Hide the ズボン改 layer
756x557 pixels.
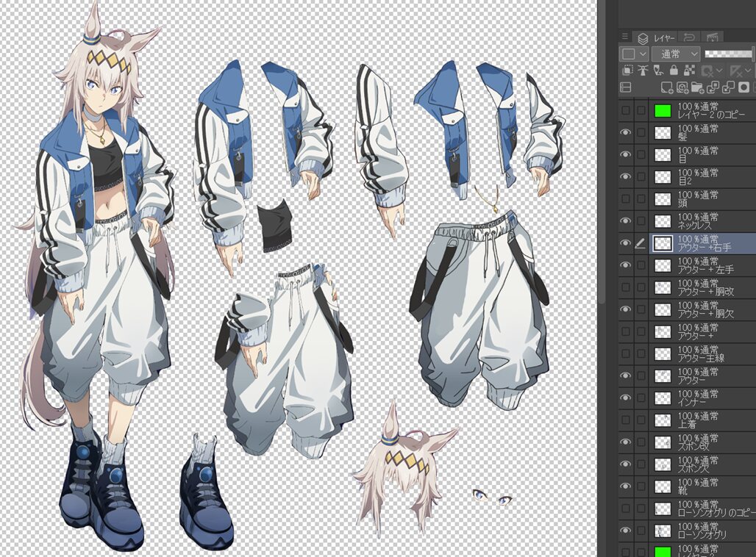[x=625, y=442]
